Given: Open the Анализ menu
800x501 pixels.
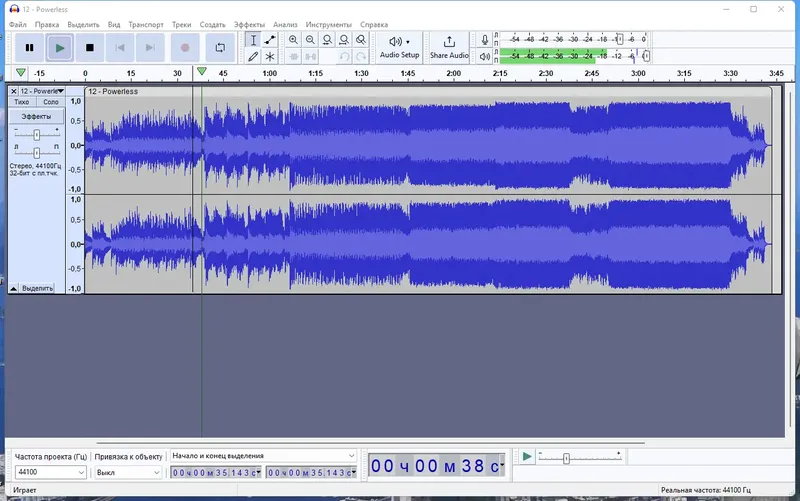Looking at the screenshot, I should (285, 24).
